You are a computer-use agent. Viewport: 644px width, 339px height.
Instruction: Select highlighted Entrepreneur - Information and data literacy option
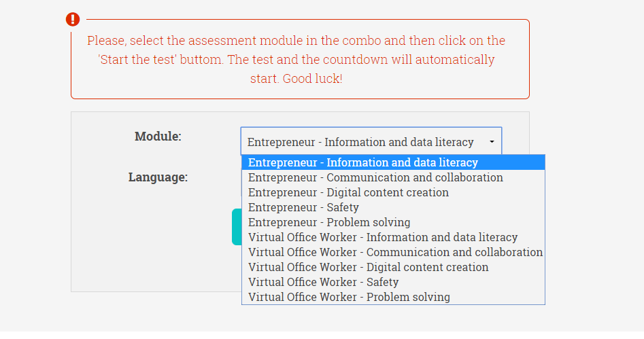362,162
